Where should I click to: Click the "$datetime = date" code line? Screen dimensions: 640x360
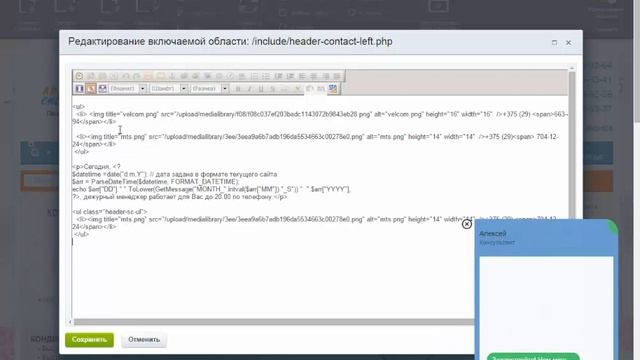pyautogui.click(x=175, y=174)
